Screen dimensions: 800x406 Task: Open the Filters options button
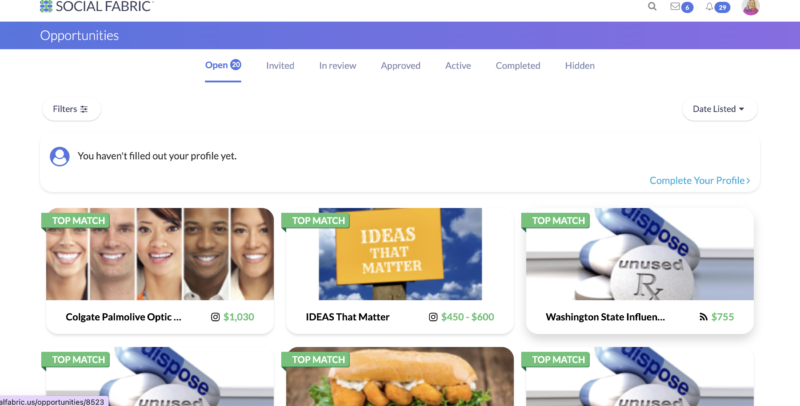point(71,109)
